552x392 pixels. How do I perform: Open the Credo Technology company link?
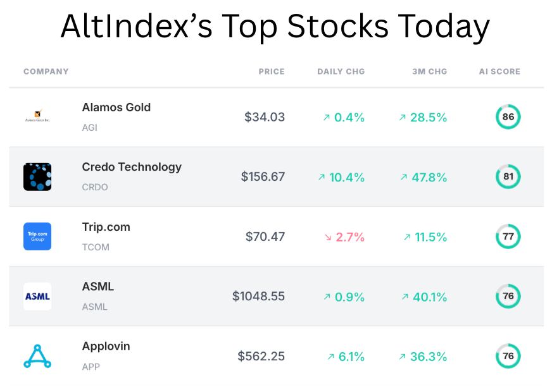pyautogui.click(x=132, y=167)
